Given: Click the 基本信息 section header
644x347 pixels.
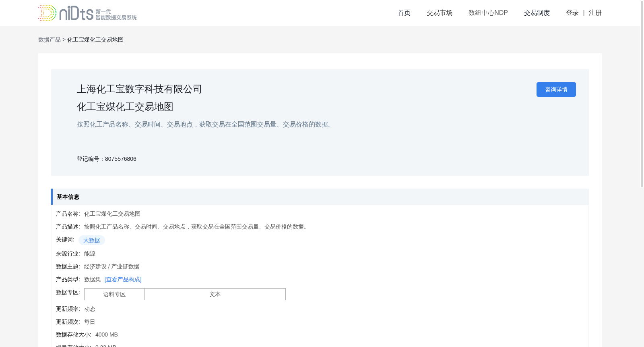Looking at the screenshot, I should pos(320,197).
